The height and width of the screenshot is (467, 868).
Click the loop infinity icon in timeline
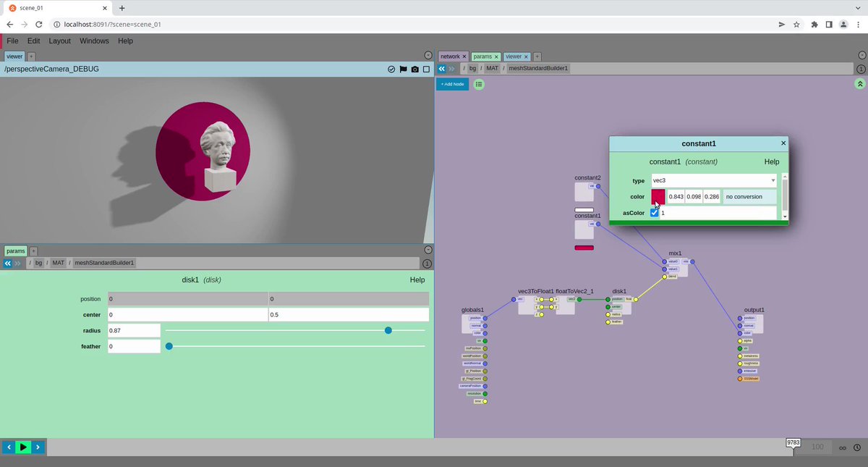click(x=843, y=447)
